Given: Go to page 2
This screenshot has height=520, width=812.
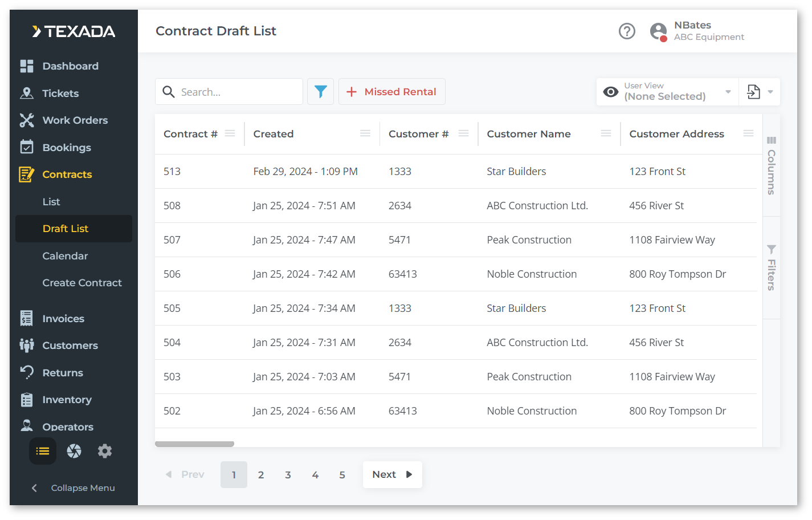Looking at the screenshot, I should coord(261,474).
